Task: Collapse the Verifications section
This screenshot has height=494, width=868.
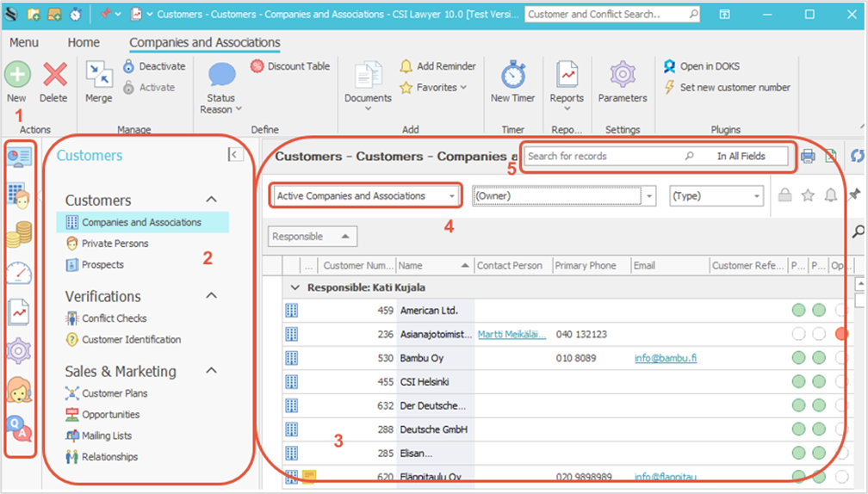Action: [211, 296]
